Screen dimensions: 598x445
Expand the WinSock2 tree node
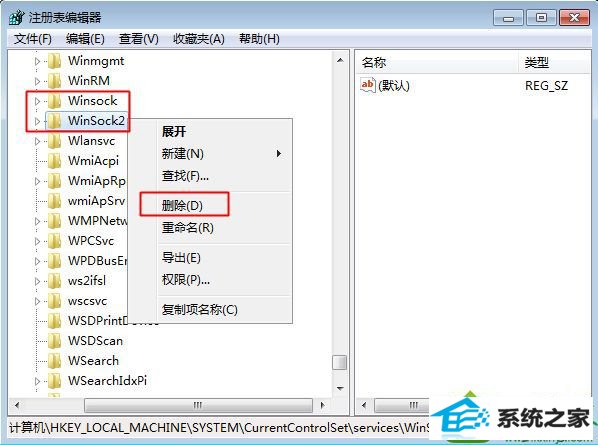click(x=37, y=121)
